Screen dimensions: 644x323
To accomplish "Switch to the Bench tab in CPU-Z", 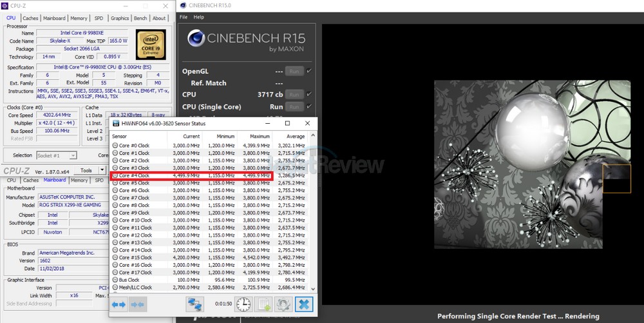I will (x=140, y=18).
